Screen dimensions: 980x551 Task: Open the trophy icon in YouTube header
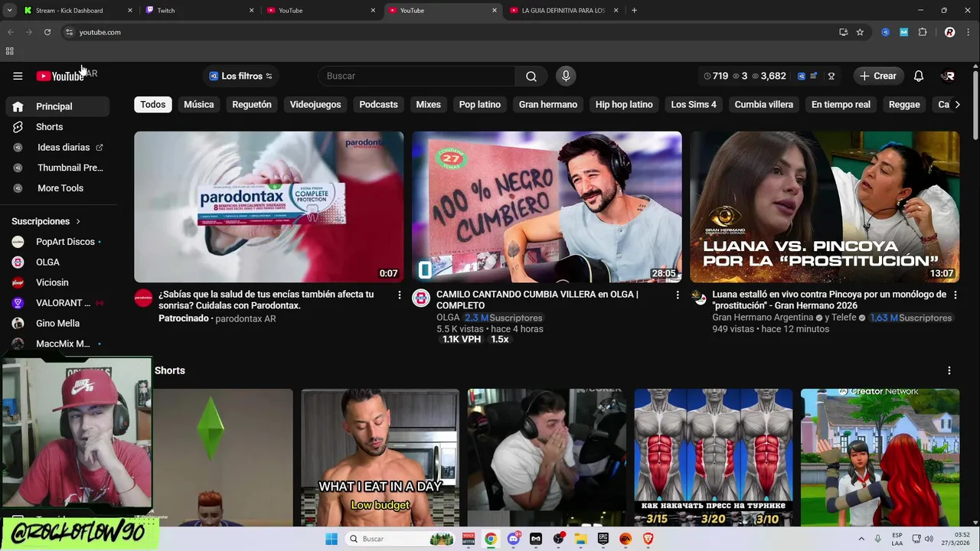[x=831, y=76]
